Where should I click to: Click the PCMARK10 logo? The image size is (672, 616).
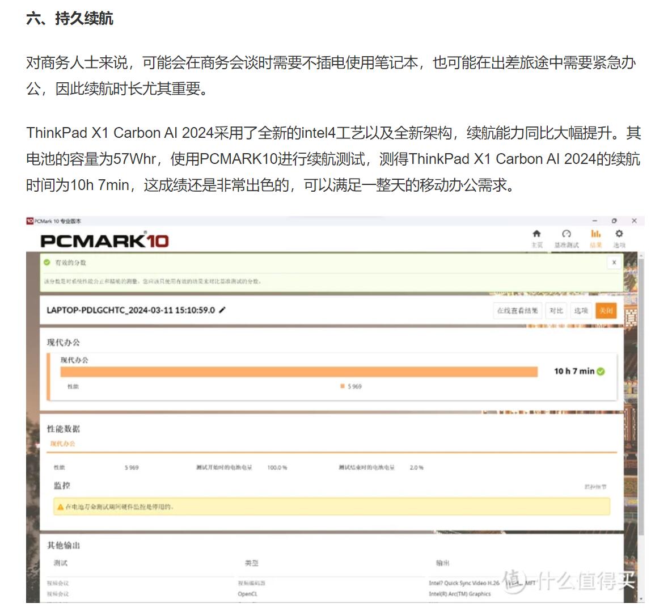click(x=104, y=241)
